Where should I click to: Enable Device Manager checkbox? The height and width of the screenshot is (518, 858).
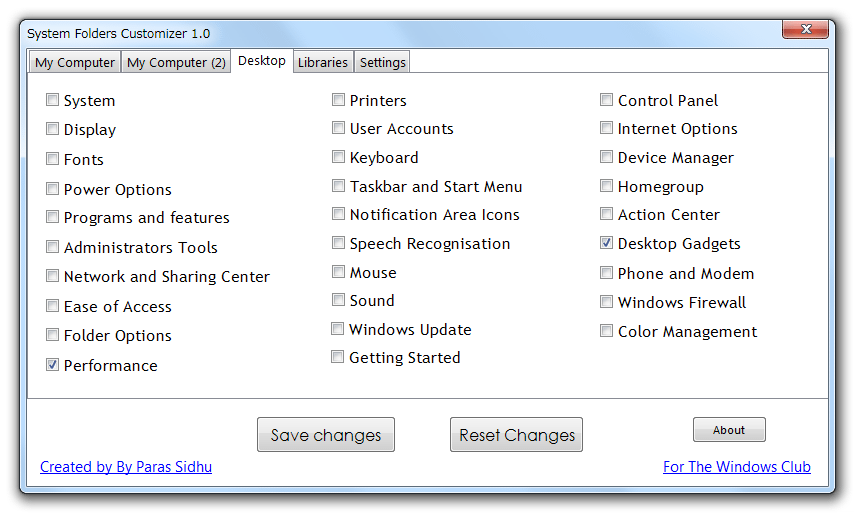click(x=606, y=157)
